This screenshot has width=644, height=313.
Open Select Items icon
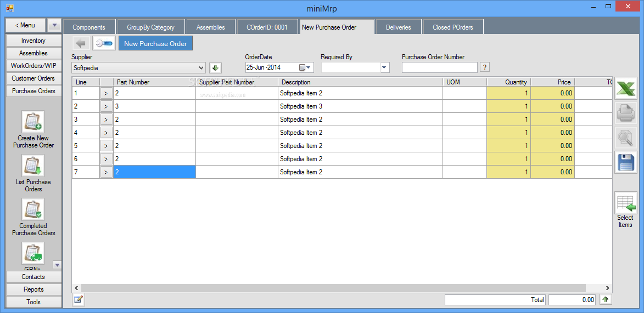tap(625, 203)
